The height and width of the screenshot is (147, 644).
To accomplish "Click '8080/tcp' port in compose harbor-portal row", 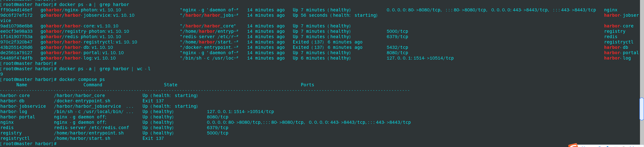I will coord(218,117).
